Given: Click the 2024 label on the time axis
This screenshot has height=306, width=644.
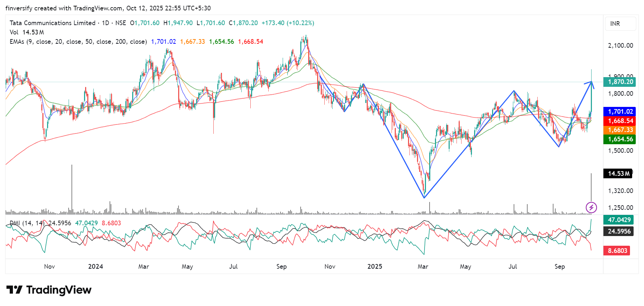Looking at the screenshot, I should (x=96, y=267).
